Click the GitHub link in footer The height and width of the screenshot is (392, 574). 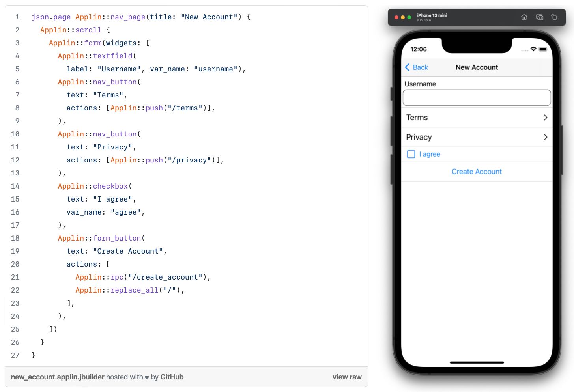(x=172, y=377)
